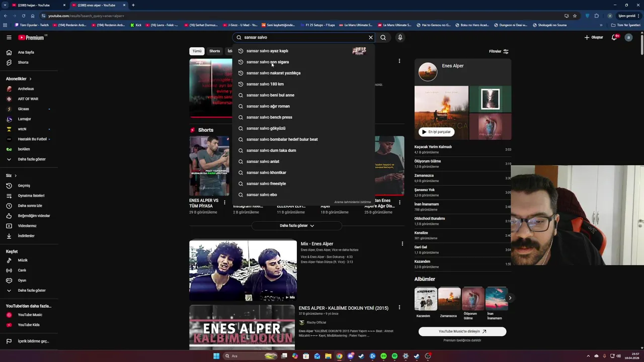Go to Ana Sayfa in sidebar
This screenshot has height=362, width=644.
pyautogui.click(x=26, y=52)
